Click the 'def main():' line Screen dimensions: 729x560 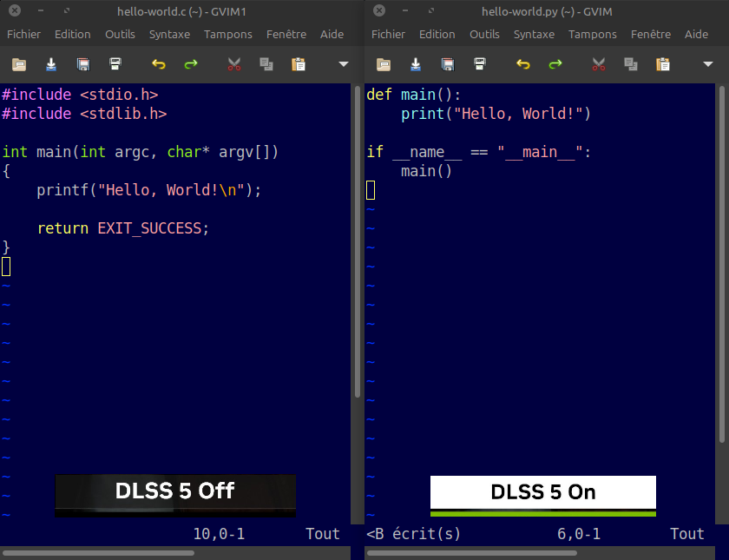[414, 95]
